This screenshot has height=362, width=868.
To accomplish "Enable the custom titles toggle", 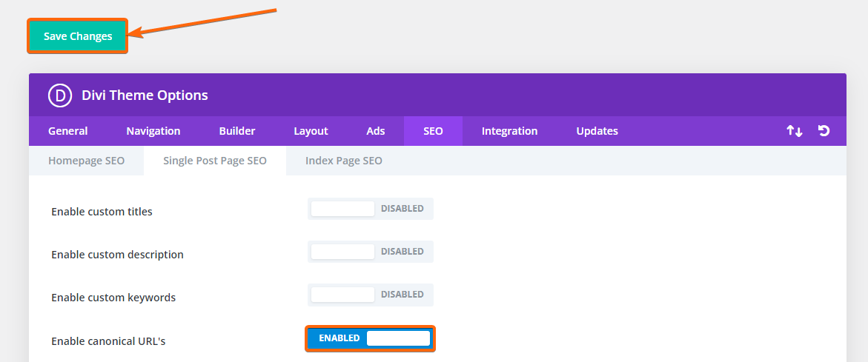I will (371, 209).
